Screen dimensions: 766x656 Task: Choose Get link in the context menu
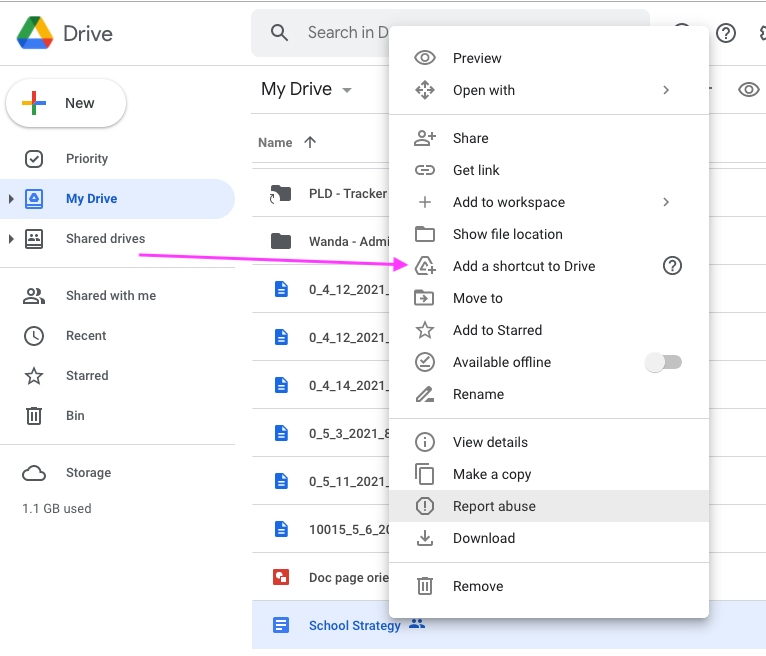point(549,170)
